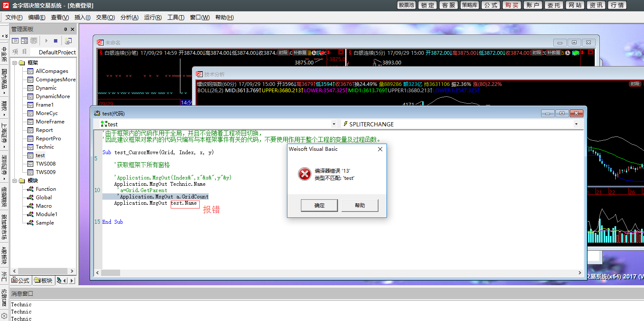Select the ReportPro frame item
The width and height of the screenshot is (644, 321).
(x=48, y=139)
